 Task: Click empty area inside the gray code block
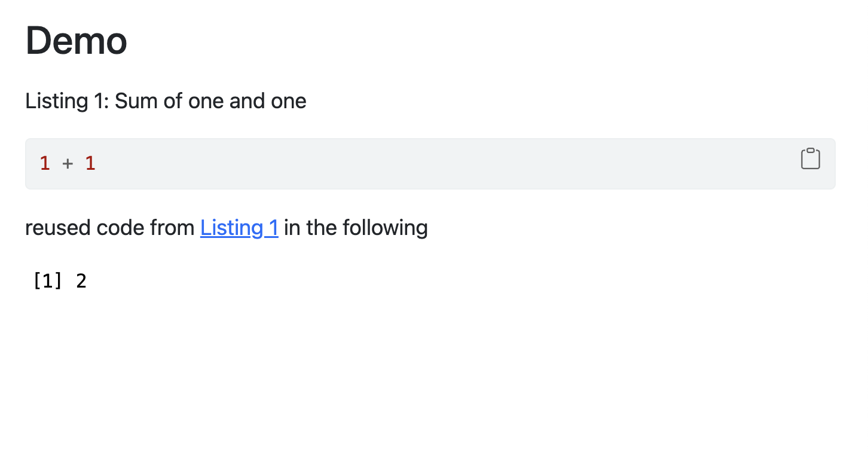418,164
